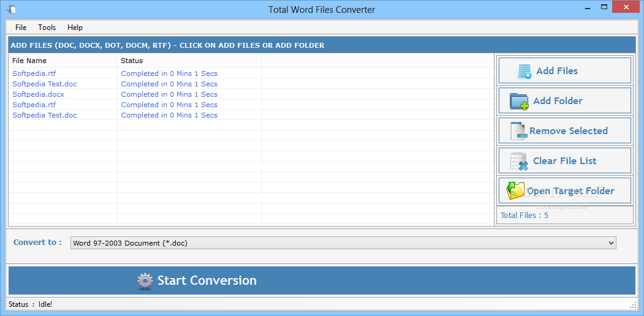Click the app icon in the title bar
This screenshot has width=644, height=316.
(x=12, y=9)
